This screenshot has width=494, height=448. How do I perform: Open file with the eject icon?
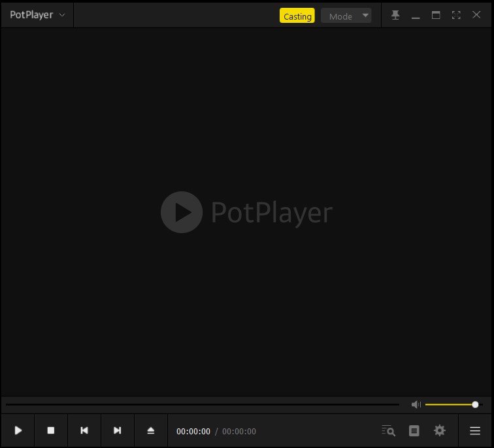(x=151, y=430)
